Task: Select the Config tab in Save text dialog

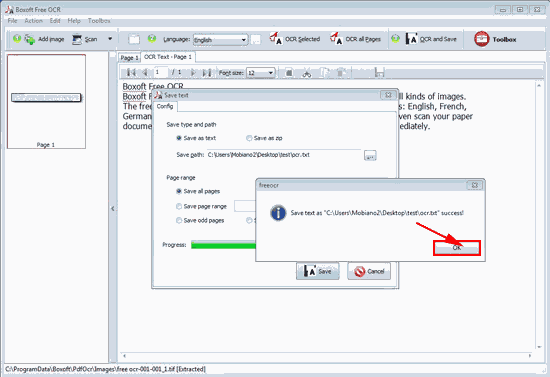Action: pyautogui.click(x=165, y=106)
